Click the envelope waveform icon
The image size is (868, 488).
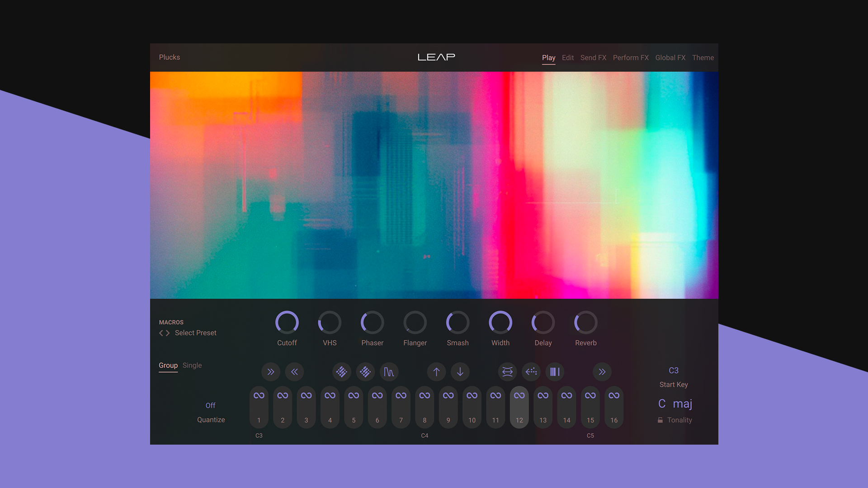coord(389,372)
